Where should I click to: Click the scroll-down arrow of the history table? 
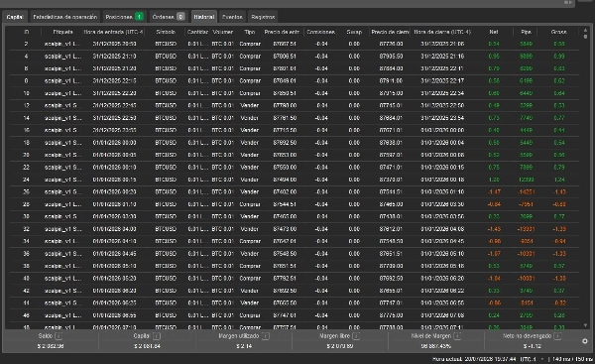585,325
